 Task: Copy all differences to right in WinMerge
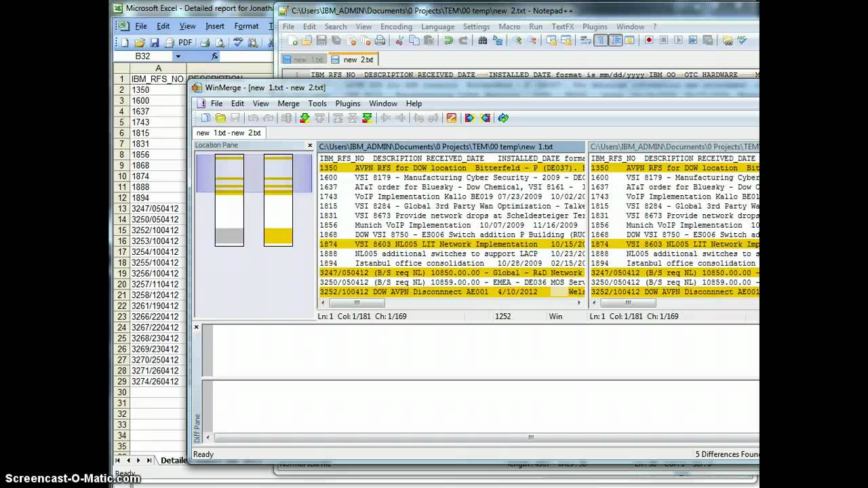tap(469, 118)
